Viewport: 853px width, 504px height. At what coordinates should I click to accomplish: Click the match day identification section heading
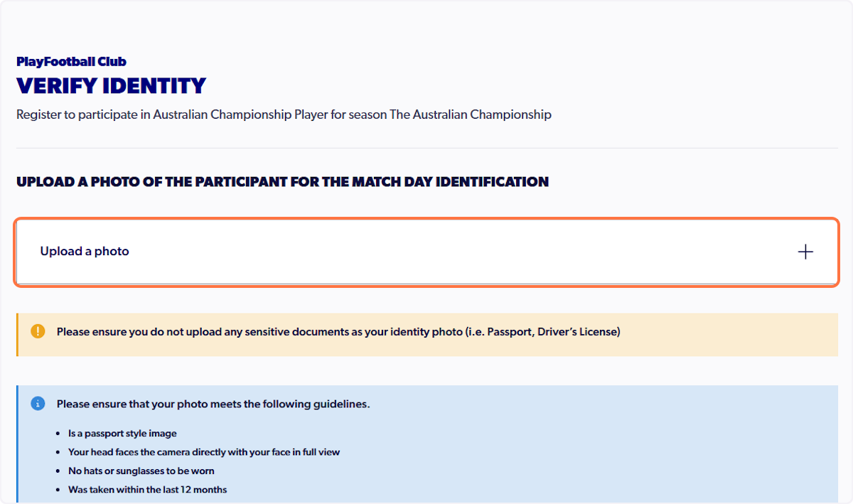[x=282, y=182]
